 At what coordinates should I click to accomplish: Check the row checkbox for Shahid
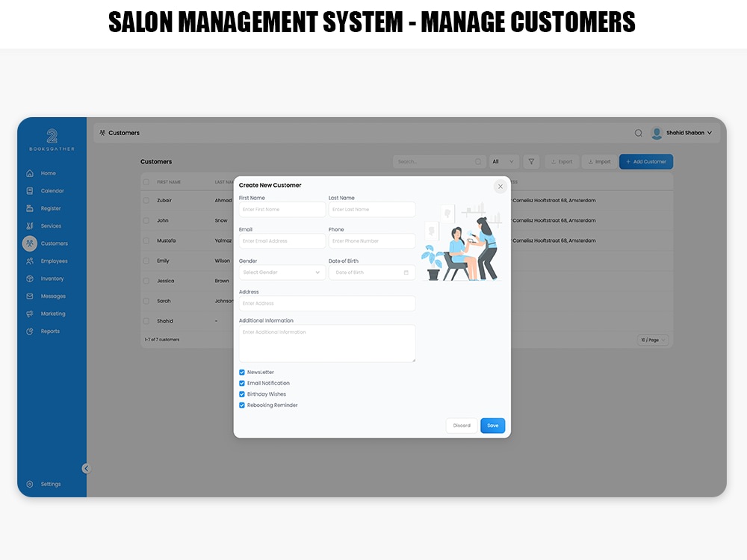click(x=146, y=321)
